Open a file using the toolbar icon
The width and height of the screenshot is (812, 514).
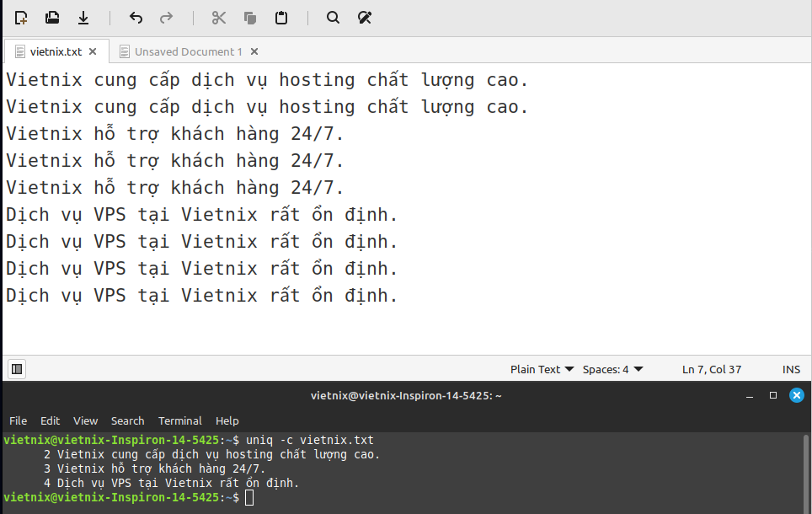coord(52,18)
